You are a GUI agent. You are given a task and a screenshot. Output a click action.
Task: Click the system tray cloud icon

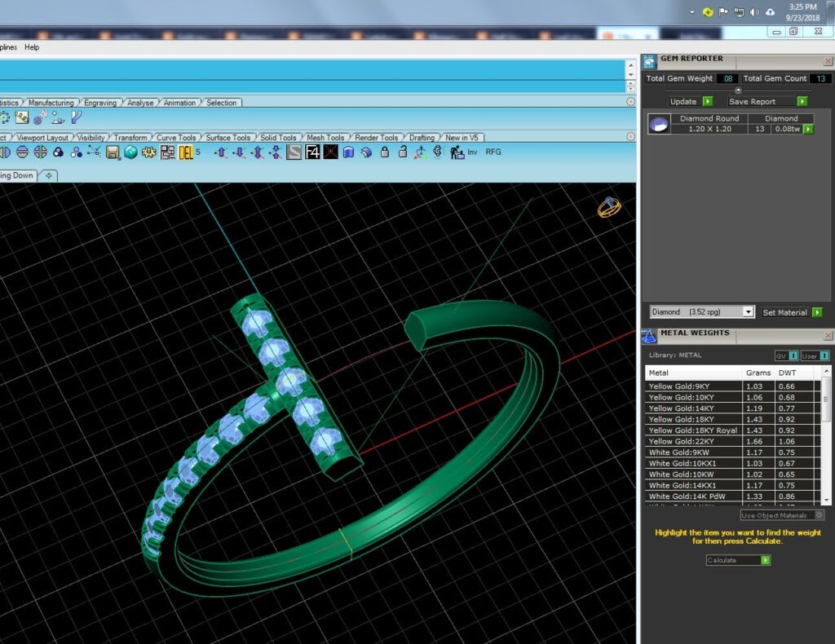click(x=770, y=11)
